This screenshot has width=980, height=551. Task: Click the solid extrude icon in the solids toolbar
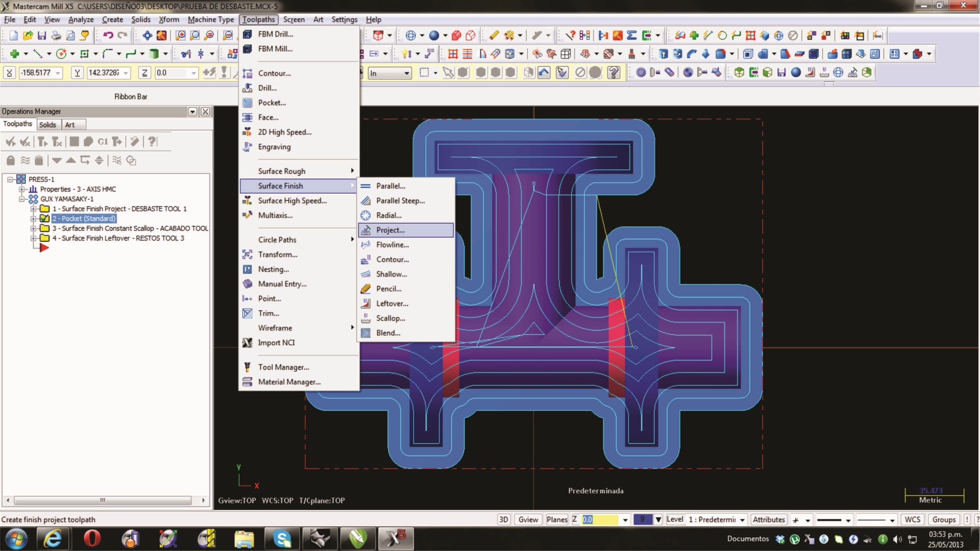coord(663,54)
